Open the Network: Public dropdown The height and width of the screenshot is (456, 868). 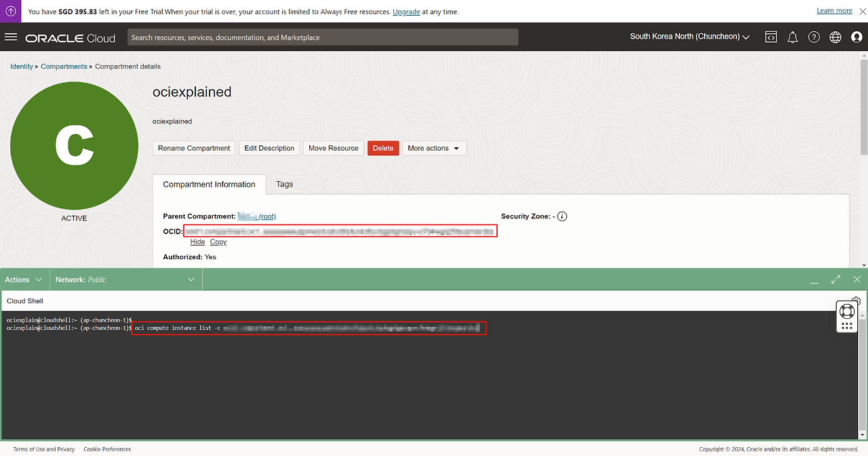pyautogui.click(x=125, y=280)
